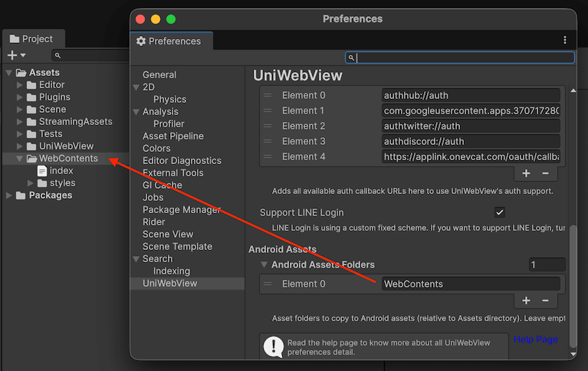Remove entry with Android Assets minus button
This screenshot has height=371, width=588.
pyautogui.click(x=545, y=301)
